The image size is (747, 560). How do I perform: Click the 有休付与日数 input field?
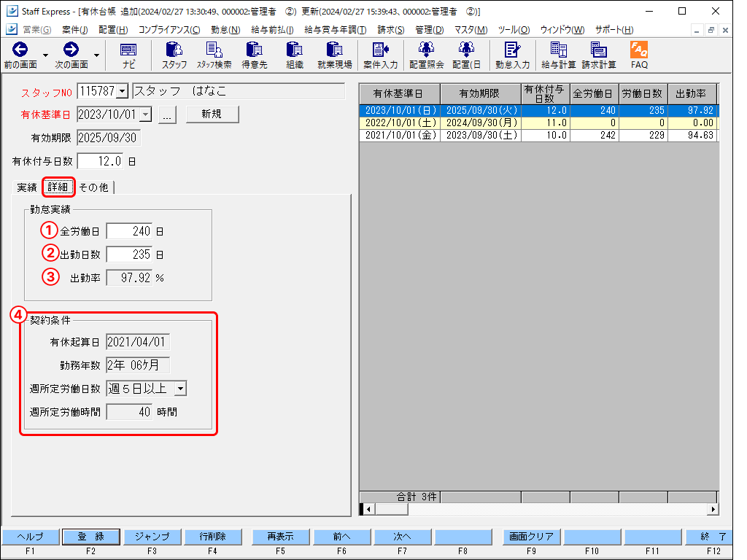tap(100, 161)
